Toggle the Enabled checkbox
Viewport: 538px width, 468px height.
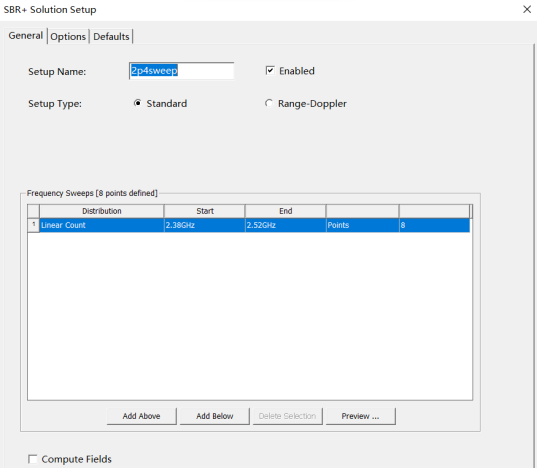pos(270,71)
